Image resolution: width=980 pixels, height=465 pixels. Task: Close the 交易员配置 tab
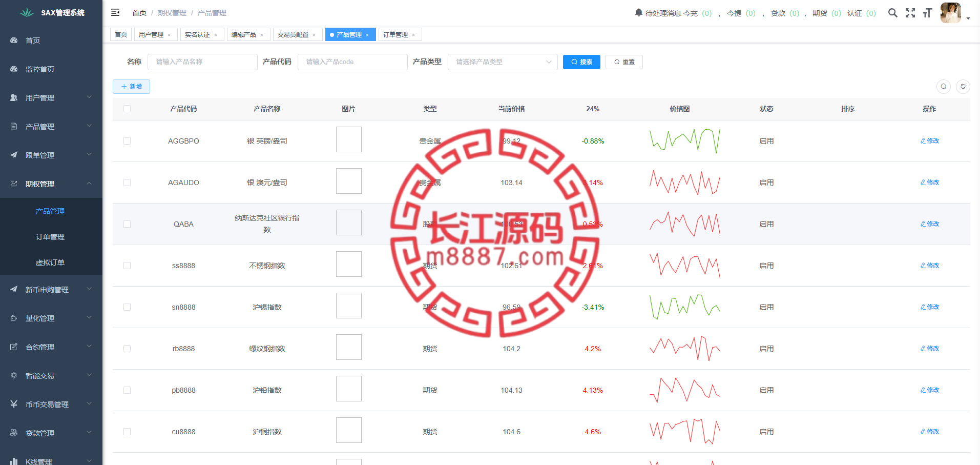pos(314,35)
